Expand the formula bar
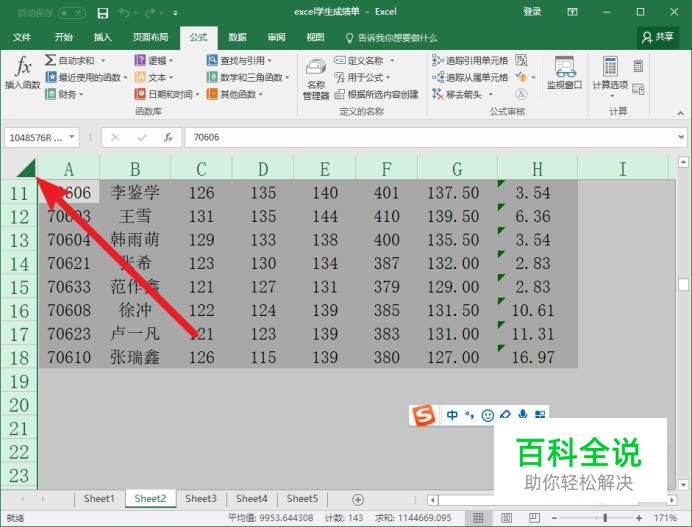Viewport: 692px width, 527px height. (x=681, y=137)
